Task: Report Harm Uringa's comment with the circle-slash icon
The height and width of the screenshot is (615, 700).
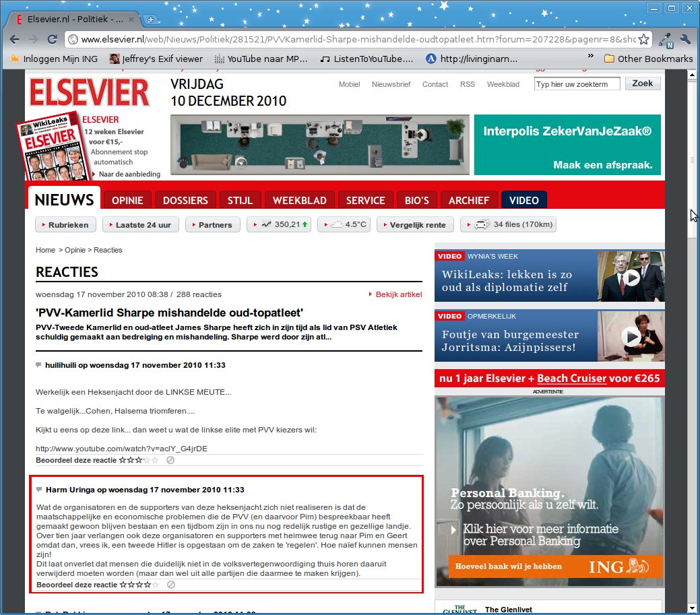Action: point(171,585)
